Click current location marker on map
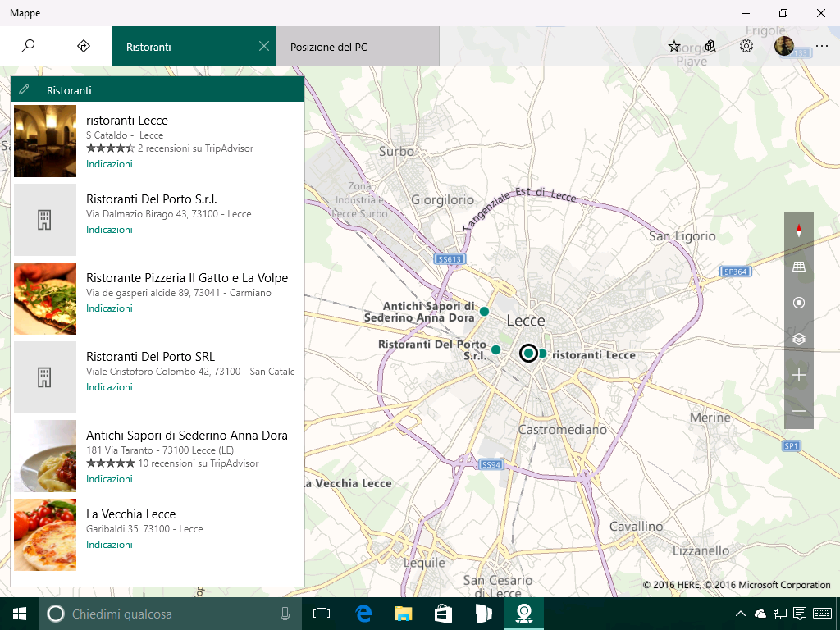This screenshot has height=630, width=840. click(x=529, y=353)
